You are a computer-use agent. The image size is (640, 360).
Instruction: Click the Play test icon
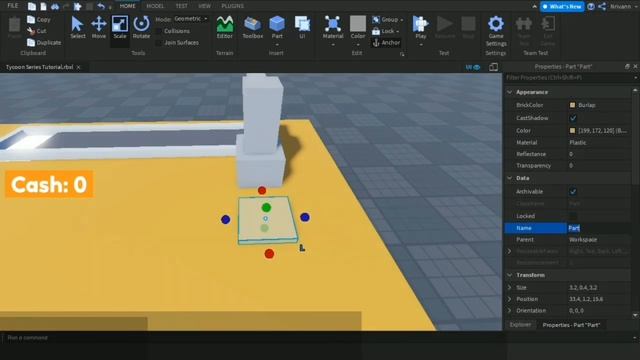[420, 24]
